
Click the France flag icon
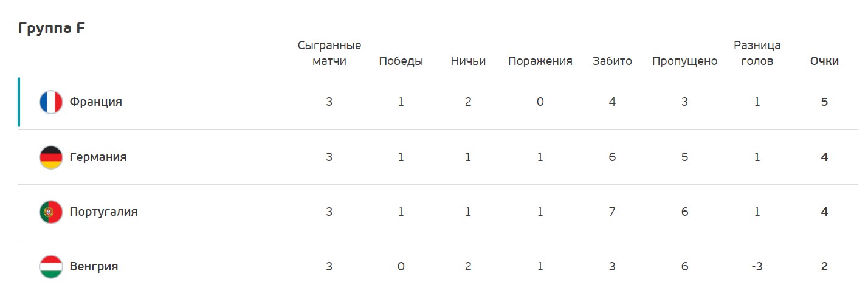(x=51, y=102)
